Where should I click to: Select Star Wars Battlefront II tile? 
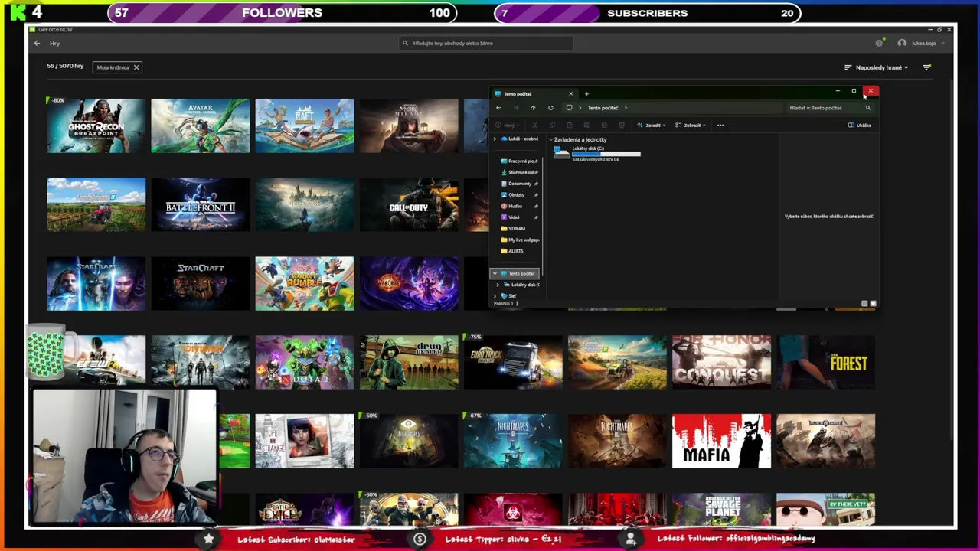point(200,204)
